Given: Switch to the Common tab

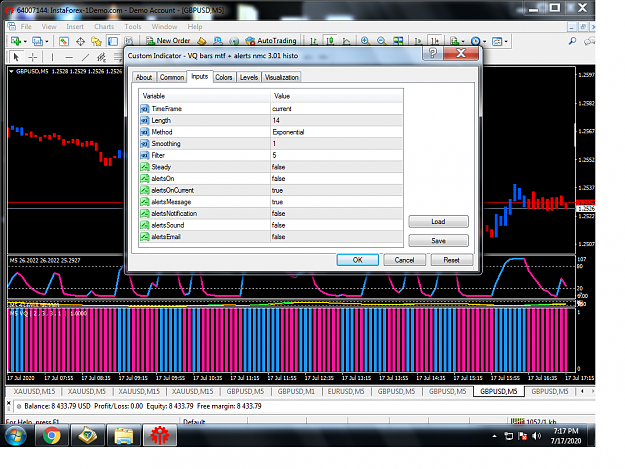Looking at the screenshot, I should pos(172,77).
